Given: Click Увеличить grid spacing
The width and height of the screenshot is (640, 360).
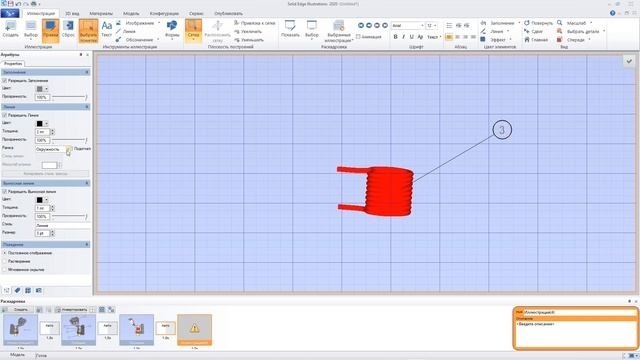Looking at the screenshot, I should [248, 31].
